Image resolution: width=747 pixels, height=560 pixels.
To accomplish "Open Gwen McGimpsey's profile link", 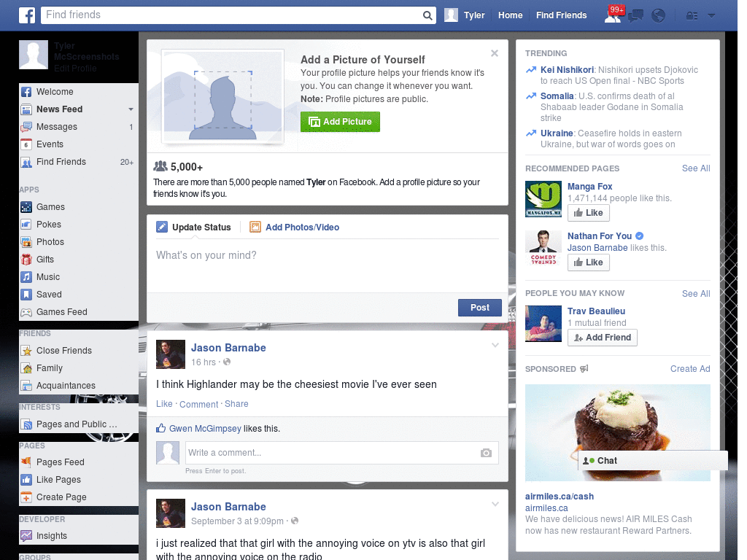I will pos(205,429).
